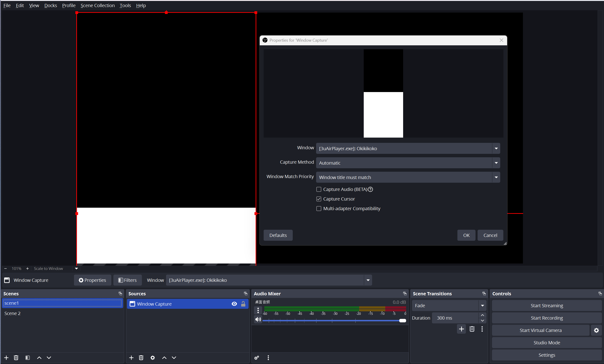The height and width of the screenshot is (364, 604).
Task: Move Window Capture up with the arrow icon
Action: coord(164,358)
